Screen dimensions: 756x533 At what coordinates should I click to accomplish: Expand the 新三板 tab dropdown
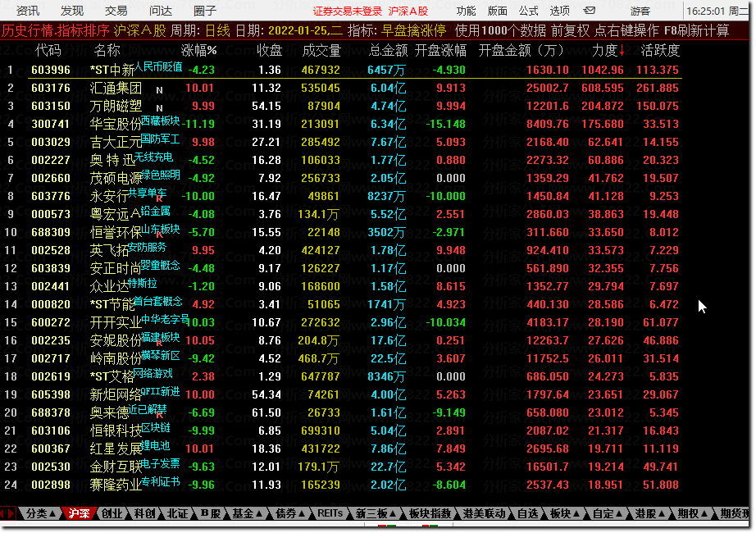pos(376,513)
